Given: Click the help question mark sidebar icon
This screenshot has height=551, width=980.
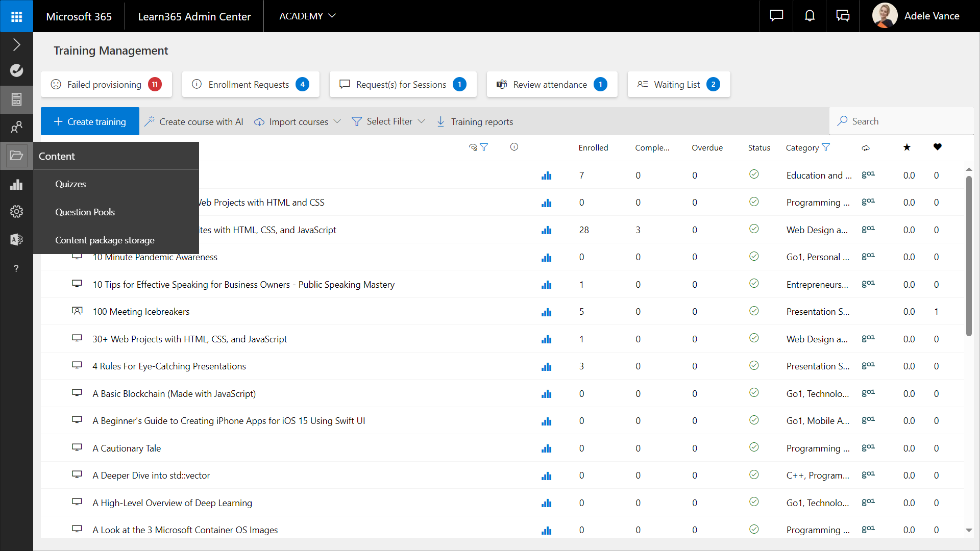Looking at the screenshot, I should (x=16, y=268).
